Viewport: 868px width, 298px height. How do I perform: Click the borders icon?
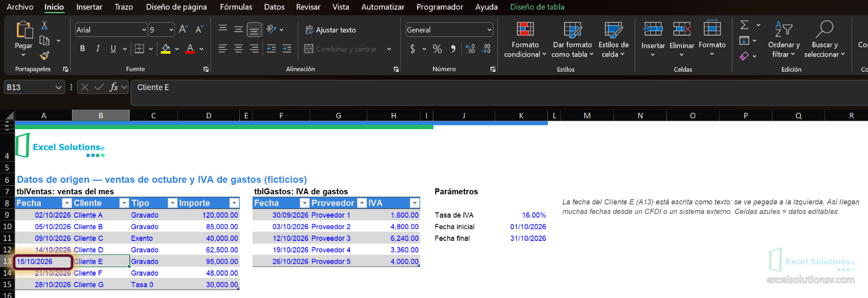point(139,48)
